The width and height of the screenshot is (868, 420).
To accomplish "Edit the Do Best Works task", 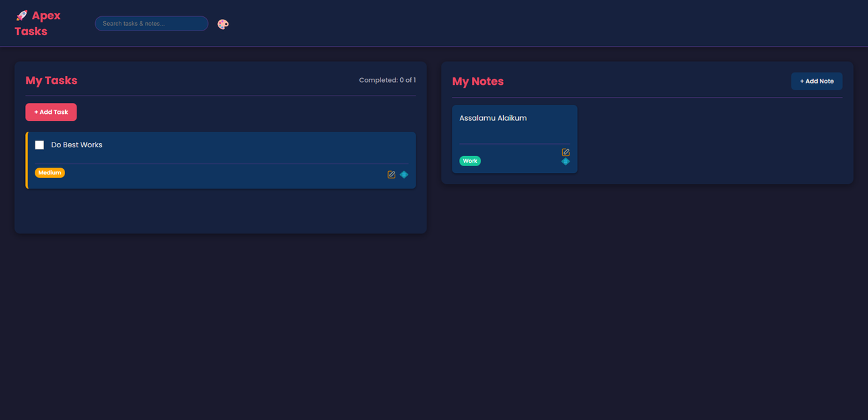I will (391, 174).
